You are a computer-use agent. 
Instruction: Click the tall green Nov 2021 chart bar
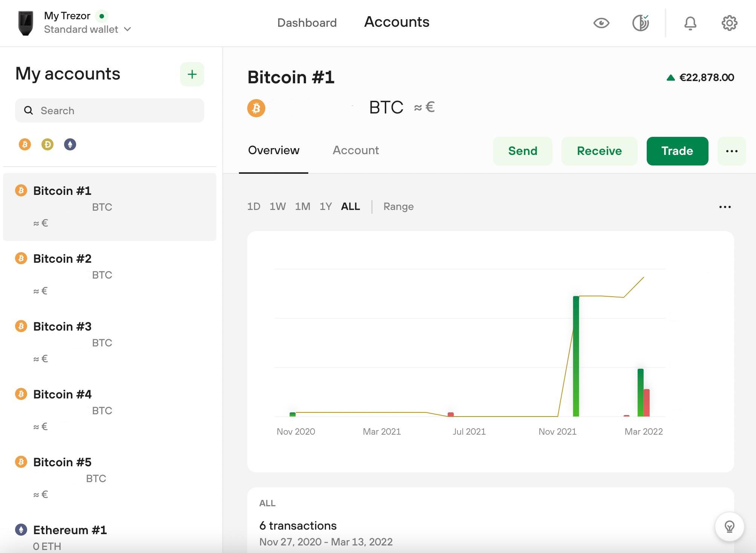click(576, 356)
